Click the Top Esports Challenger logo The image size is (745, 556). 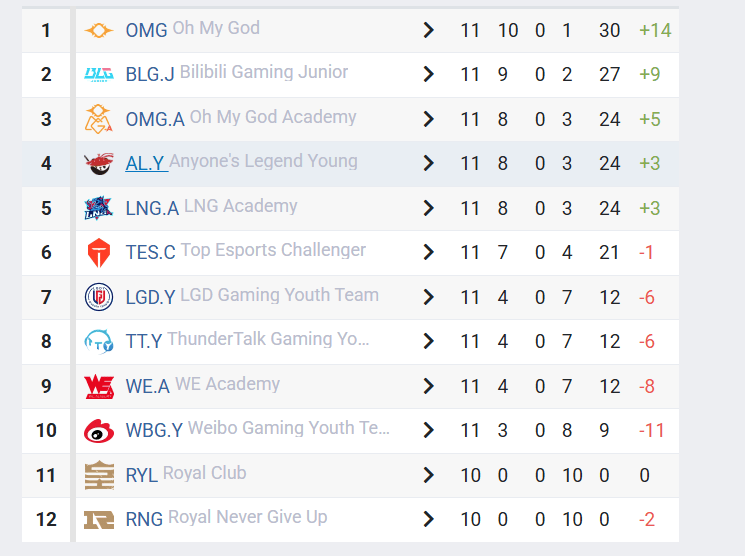click(99, 253)
